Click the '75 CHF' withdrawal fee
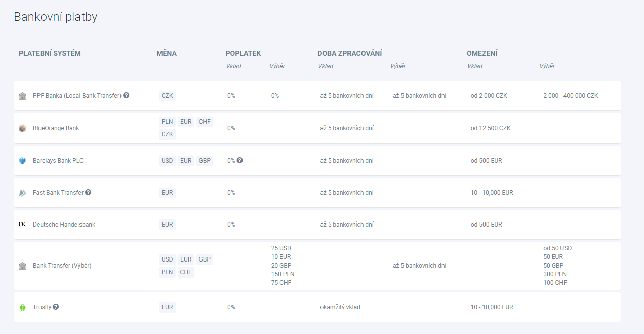The height and width of the screenshot is (334, 644). coord(281,283)
